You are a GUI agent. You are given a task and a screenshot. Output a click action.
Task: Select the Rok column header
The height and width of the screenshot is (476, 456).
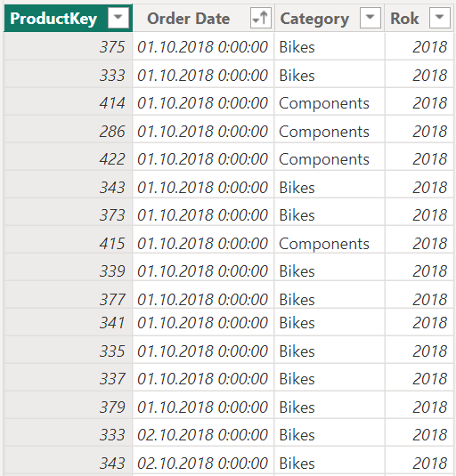(x=419, y=18)
